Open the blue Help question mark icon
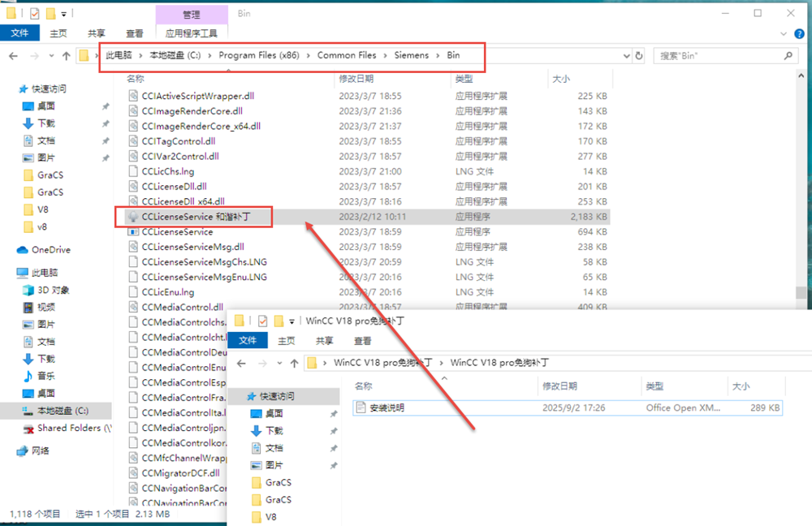 pos(799,33)
